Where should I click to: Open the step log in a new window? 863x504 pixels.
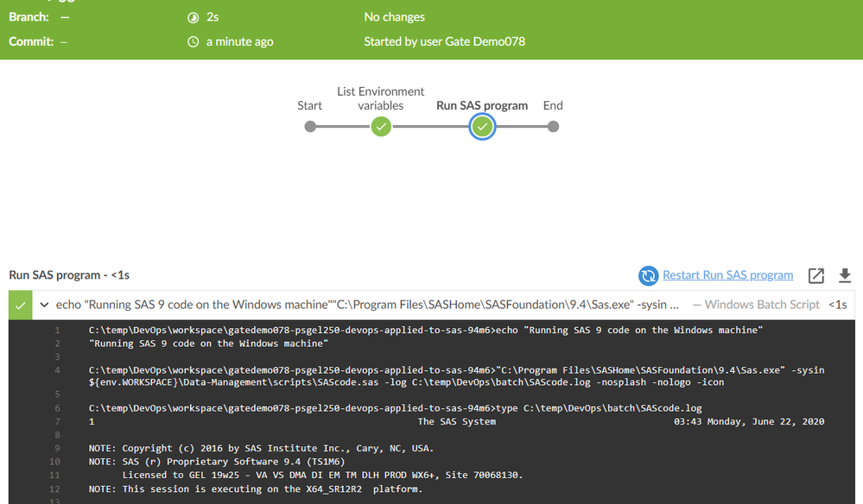[x=816, y=275]
